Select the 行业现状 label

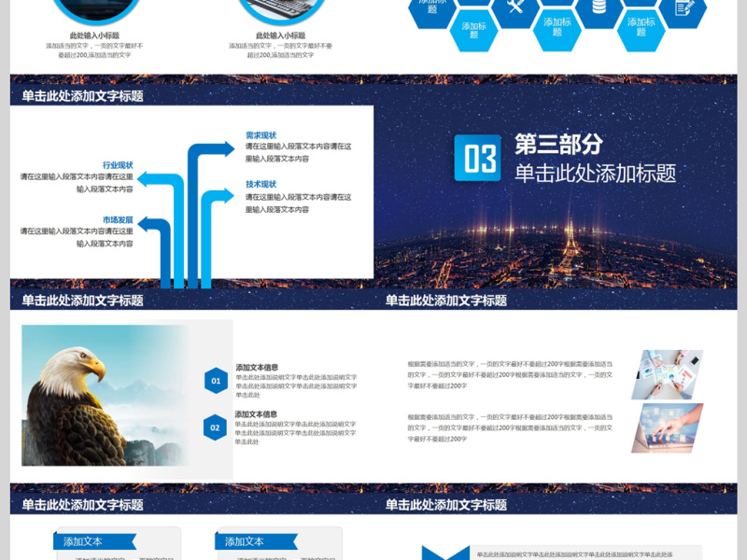click(x=119, y=164)
